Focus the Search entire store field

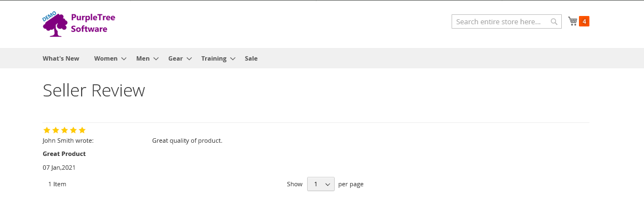pos(502,21)
